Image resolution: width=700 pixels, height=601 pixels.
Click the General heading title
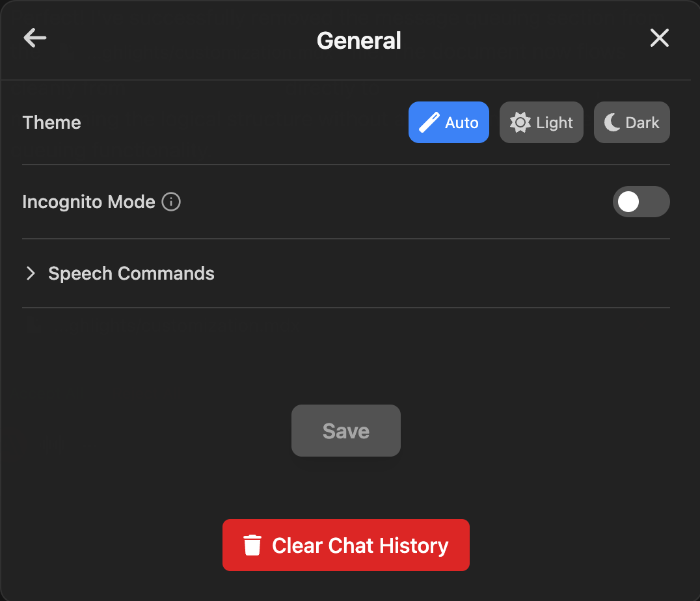(x=359, y=40)
